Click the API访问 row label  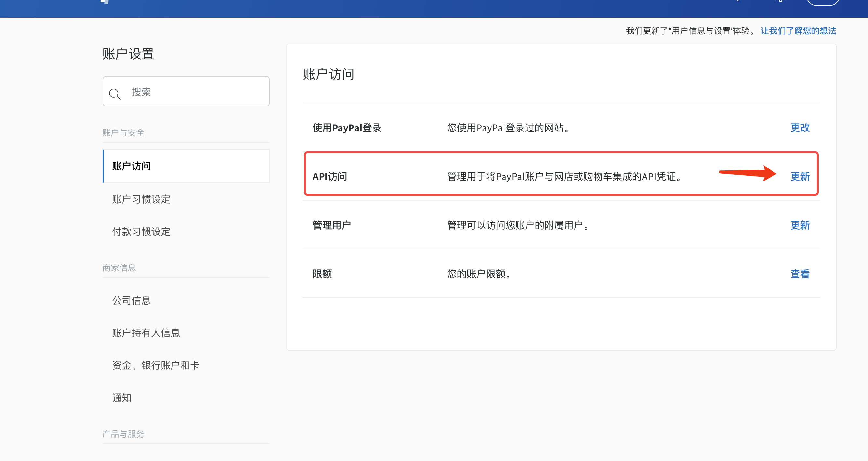[329, 177]
